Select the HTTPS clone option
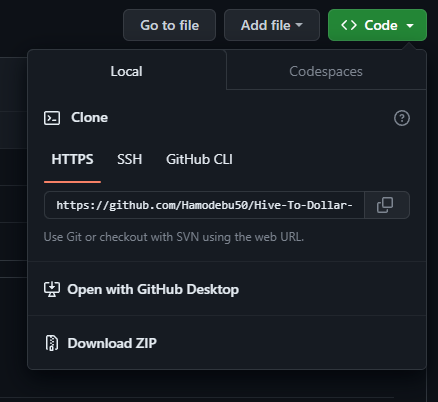The height and width of the screenshot is (402, 438). [72, 159]
